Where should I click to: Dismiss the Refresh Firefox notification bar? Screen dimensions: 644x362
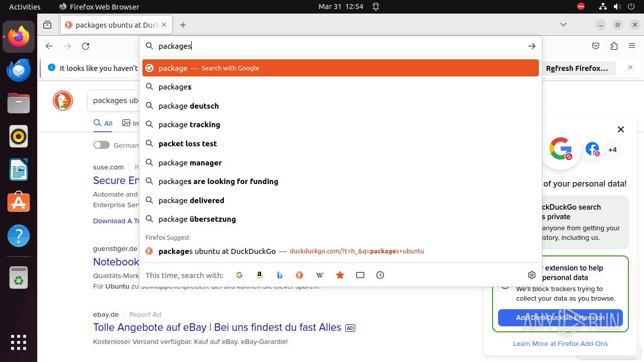630,67
